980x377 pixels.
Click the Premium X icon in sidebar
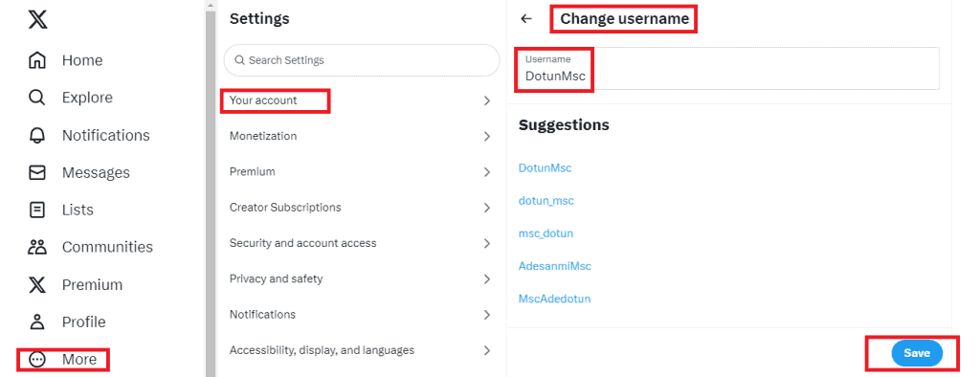(37, 285)
